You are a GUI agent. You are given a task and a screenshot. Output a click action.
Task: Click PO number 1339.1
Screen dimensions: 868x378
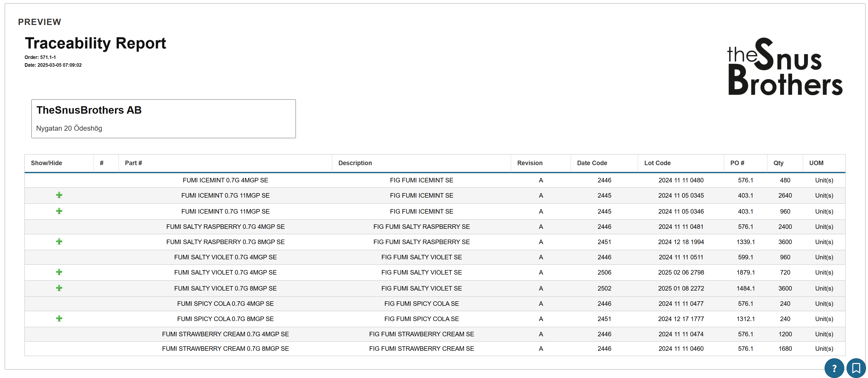point(746,242)
